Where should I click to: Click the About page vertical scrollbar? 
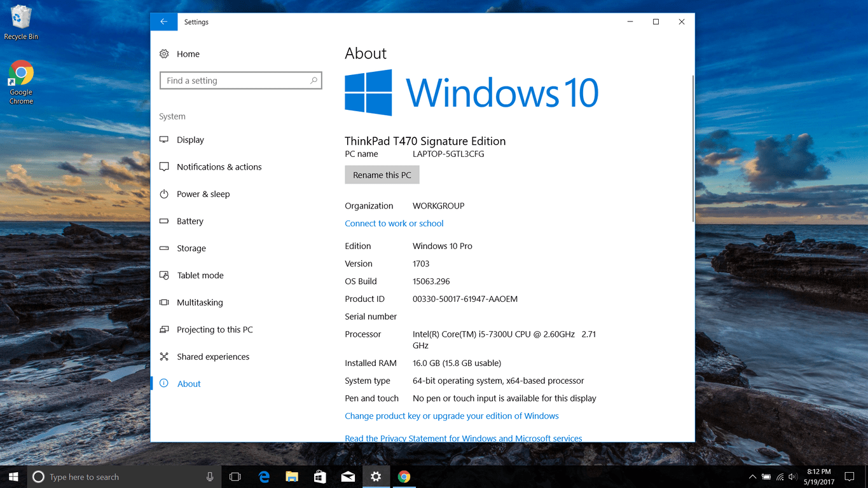coord(692,149)
